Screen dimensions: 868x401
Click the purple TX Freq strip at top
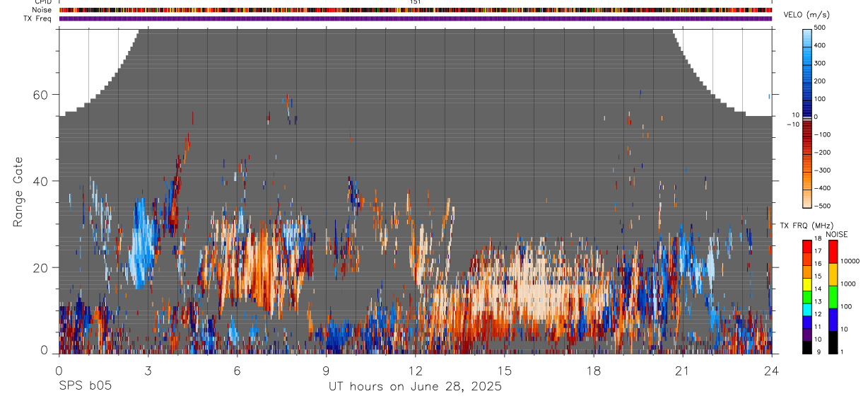(x=416, y=18)
